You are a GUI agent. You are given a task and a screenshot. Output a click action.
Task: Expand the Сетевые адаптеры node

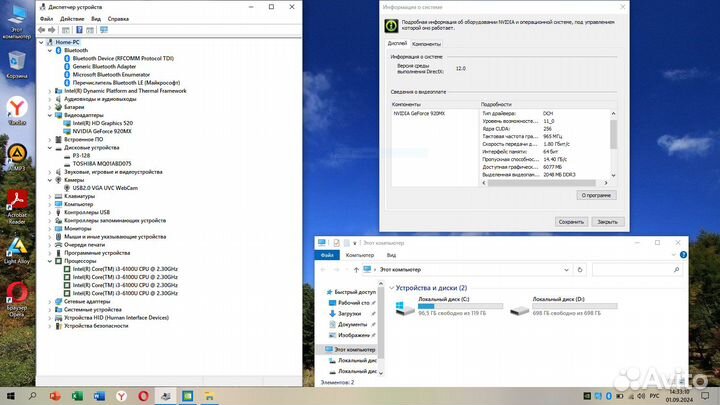(x=50, y=302)
